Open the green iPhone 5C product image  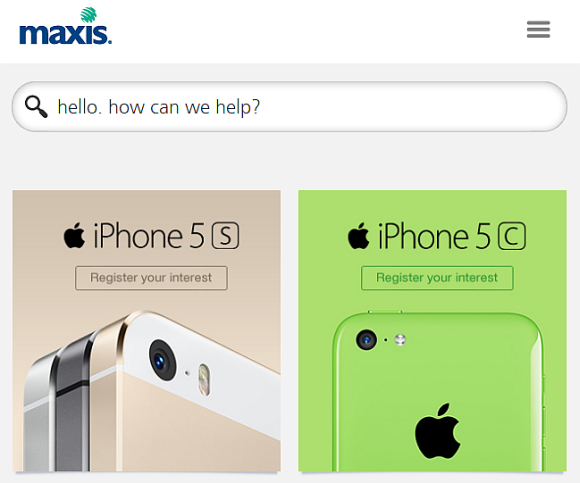439,392
